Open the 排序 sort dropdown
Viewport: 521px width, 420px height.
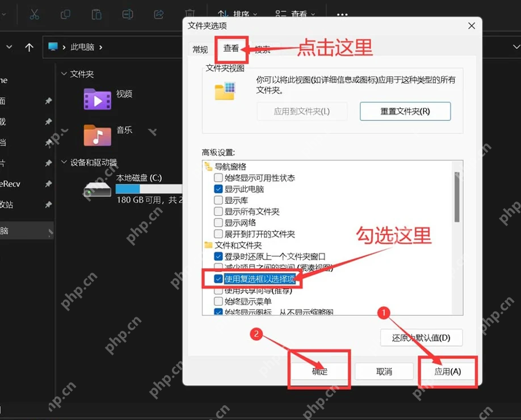click(x=237, y=14)
